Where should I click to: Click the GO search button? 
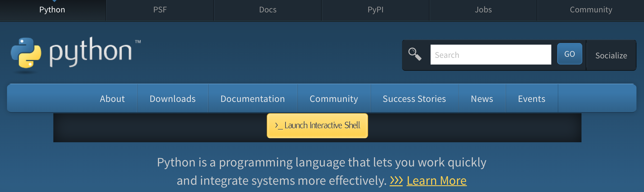[x=570, y=54]
